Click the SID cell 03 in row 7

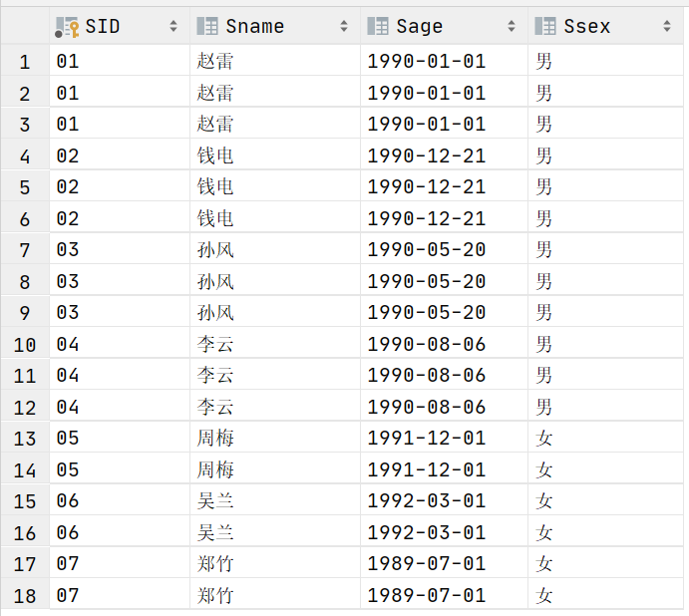pos(120,249)
